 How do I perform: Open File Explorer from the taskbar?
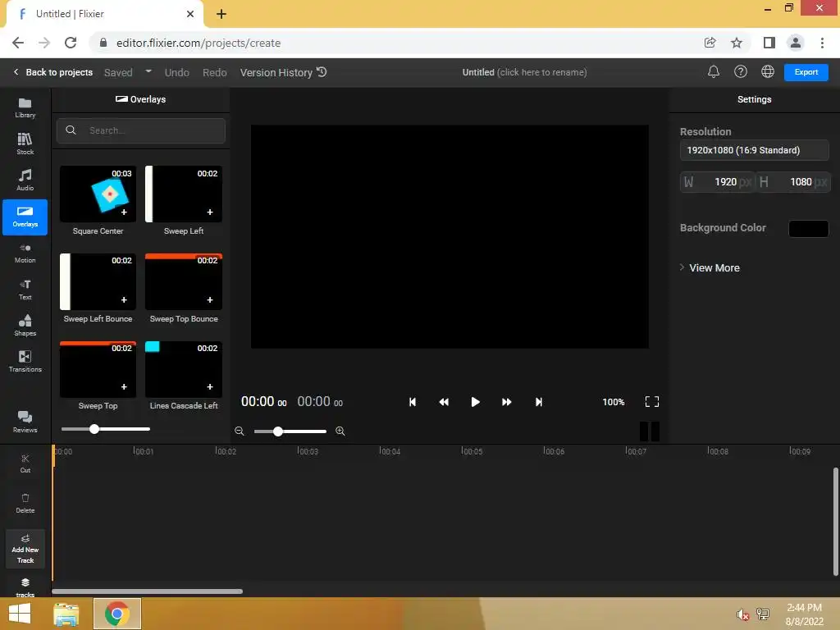point(66,614)
